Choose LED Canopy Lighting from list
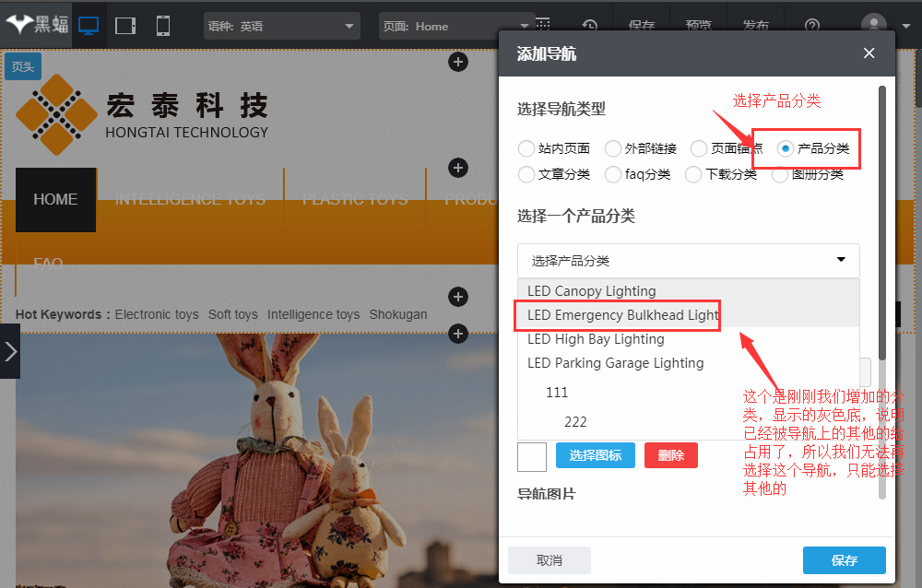 [x=592, y=291]
